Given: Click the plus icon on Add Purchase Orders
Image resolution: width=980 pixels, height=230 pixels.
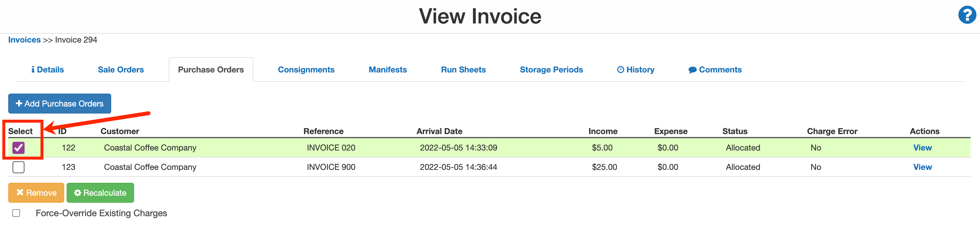Looking at the screenshot, I should (x=19, y=103).
